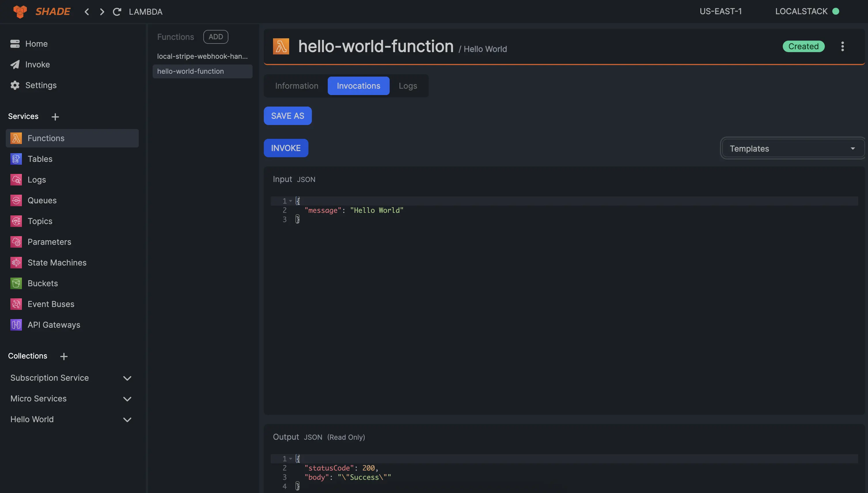Select the Invocations tab
This screenshot has width=868, height=493.
point(359,86)
